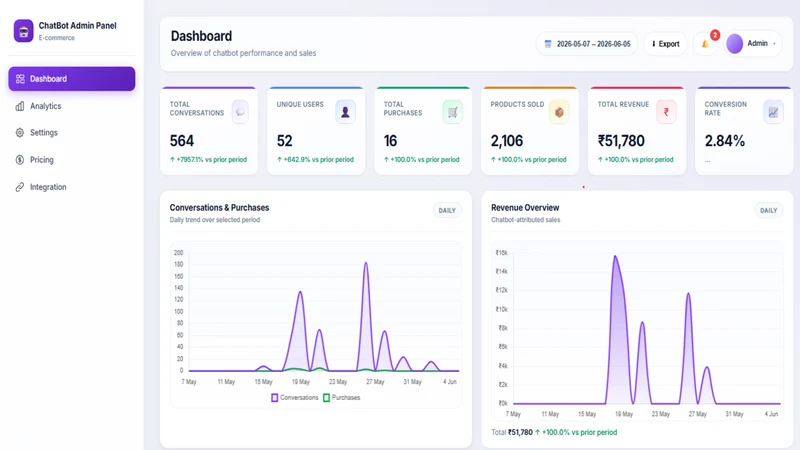The image size is (800, 450).
Task: Toggle the Purchases legend swatch
Action: click(327, 397)
